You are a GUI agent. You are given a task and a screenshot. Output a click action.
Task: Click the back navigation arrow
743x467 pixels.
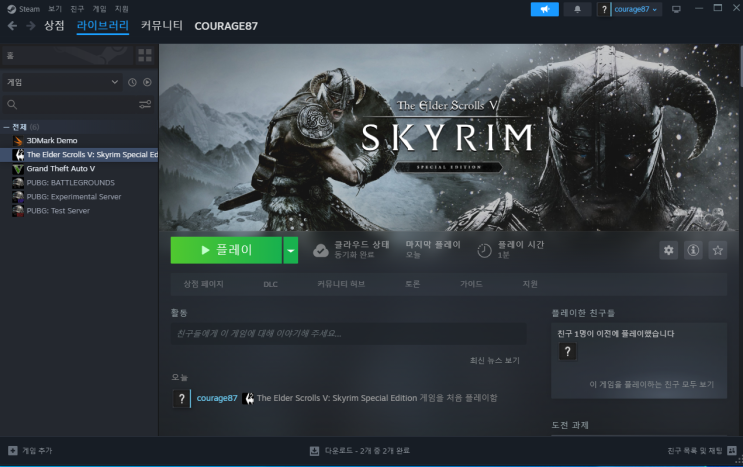coord(12,26)
